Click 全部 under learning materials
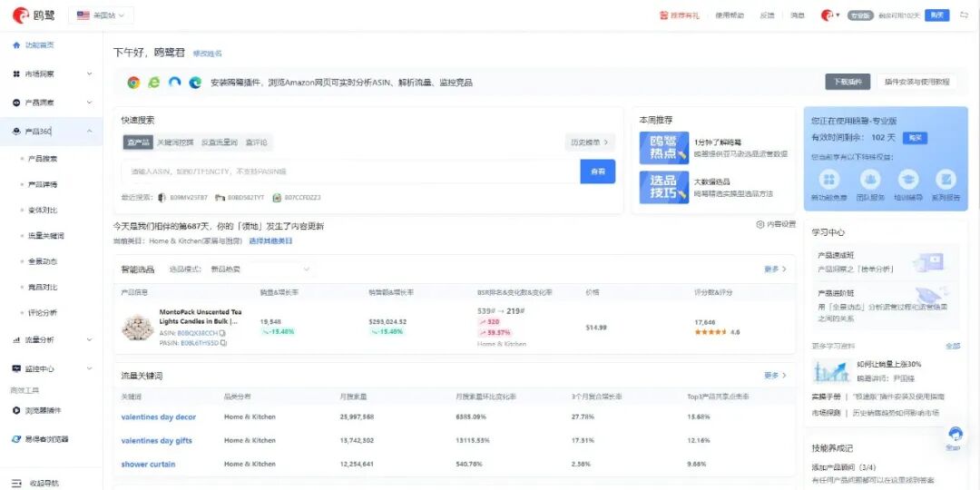This screenshot has width=980, height=490. (953, 347)
